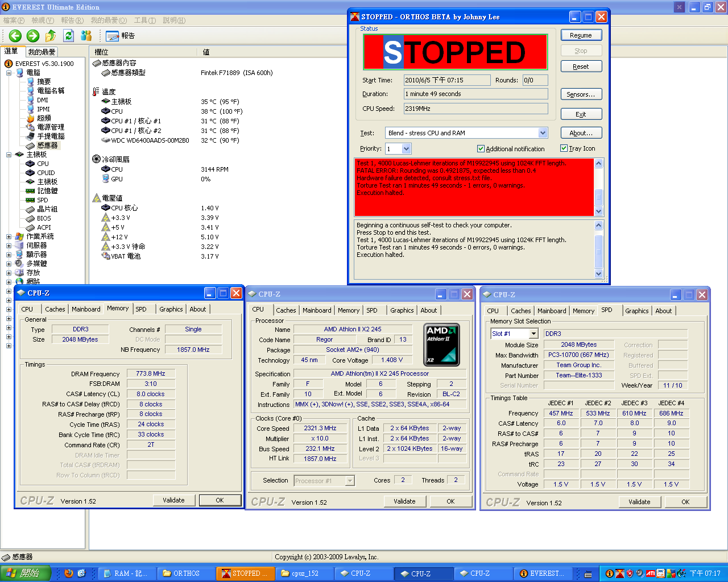Screen dimensions: 728x582
Task: Open the Slot #1 memory slot dropdown
Action: pos(533,334)
